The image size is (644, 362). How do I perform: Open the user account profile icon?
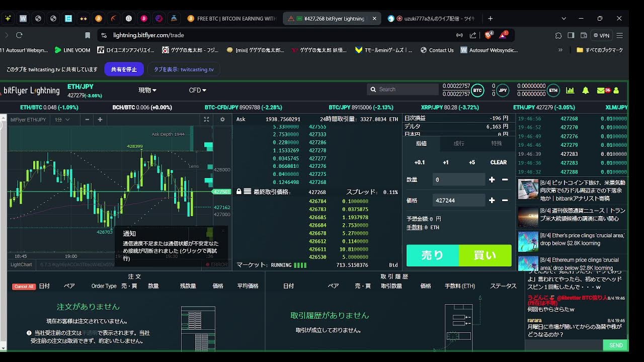pyautogui.click(x=616, y=90)
